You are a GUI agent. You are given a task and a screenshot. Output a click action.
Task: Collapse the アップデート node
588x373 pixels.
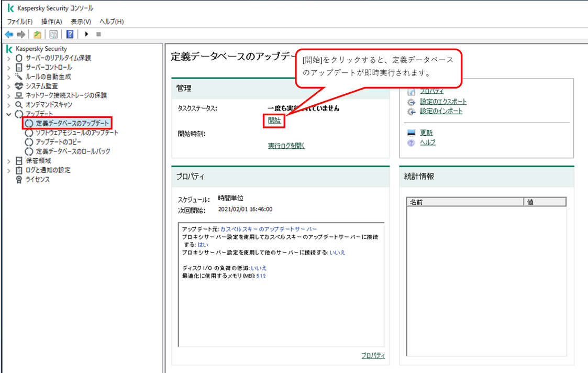click(x=9, y=114)
